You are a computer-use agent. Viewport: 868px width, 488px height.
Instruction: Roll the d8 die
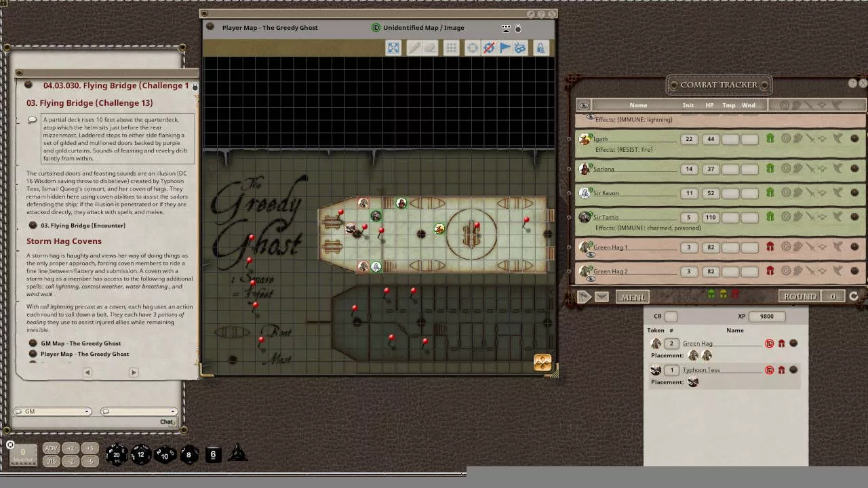point(189,454)
